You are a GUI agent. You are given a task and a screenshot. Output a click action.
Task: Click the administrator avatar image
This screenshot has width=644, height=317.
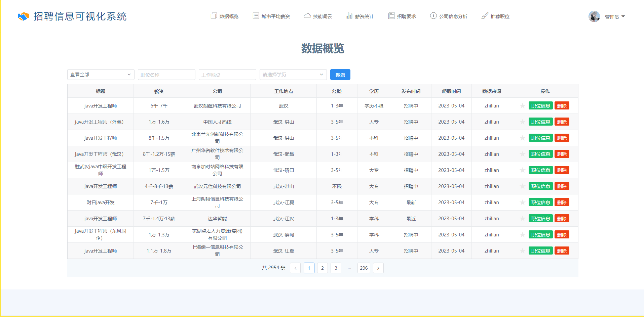pos(594,16)
